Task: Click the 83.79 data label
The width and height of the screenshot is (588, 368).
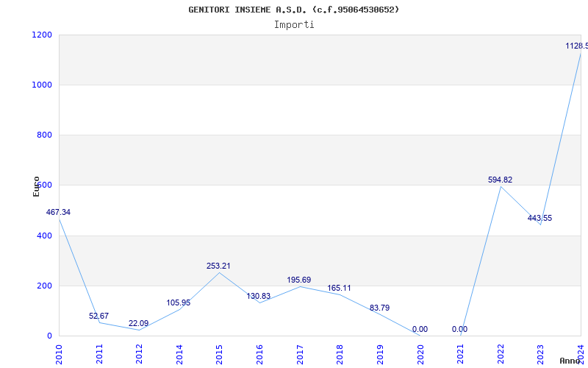Action: [x=379, y=308]
